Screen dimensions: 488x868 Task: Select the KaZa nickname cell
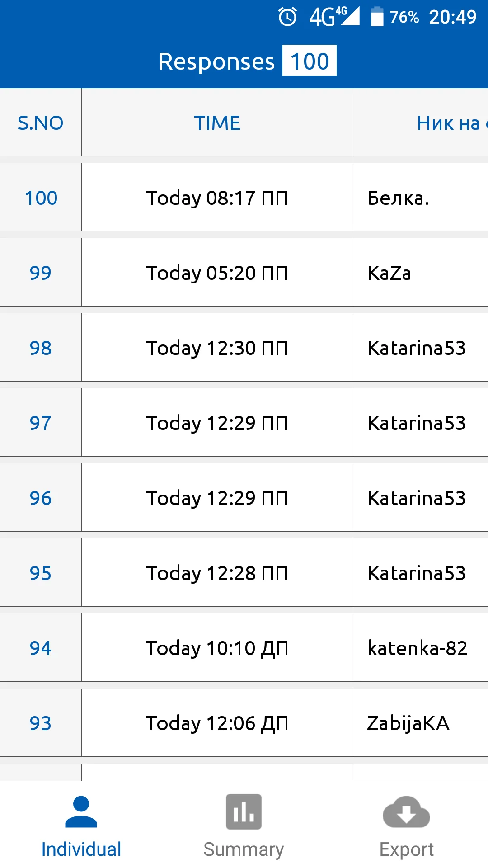(x=389, y=273)
